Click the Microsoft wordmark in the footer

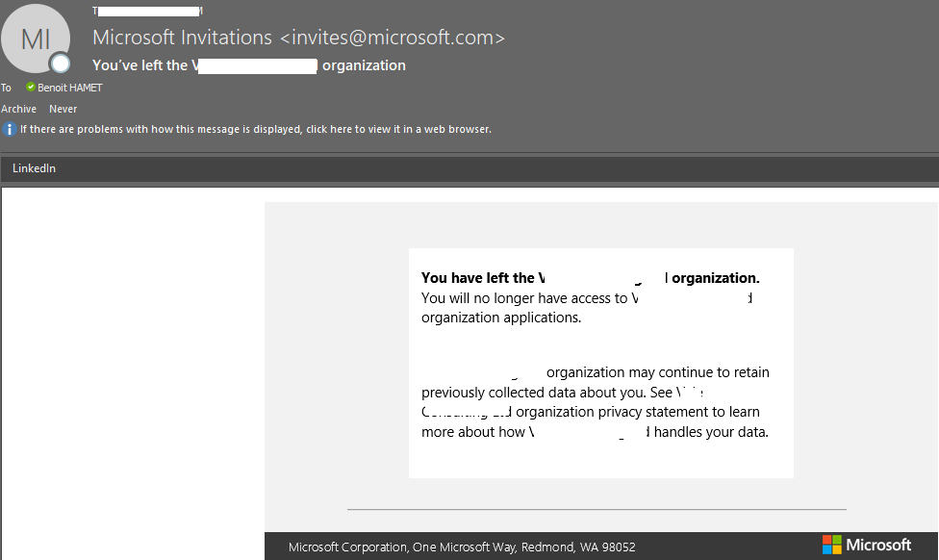click(x=878, y=545)
